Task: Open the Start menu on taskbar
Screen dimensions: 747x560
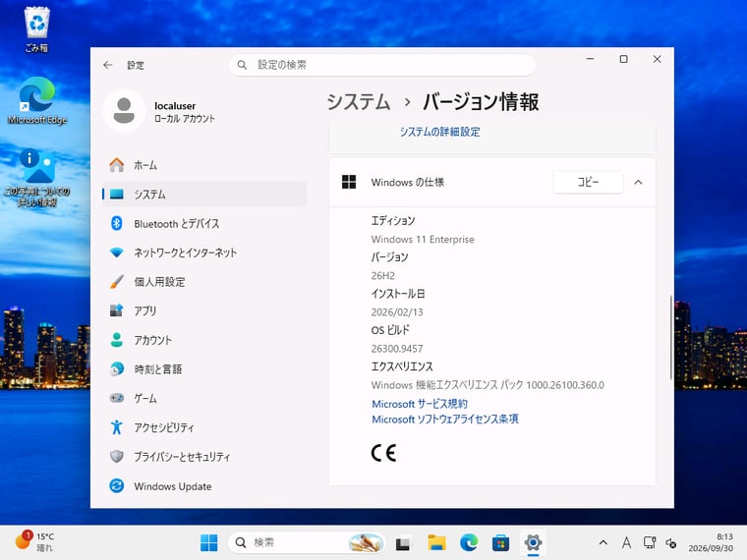Action: click(208, 542)
